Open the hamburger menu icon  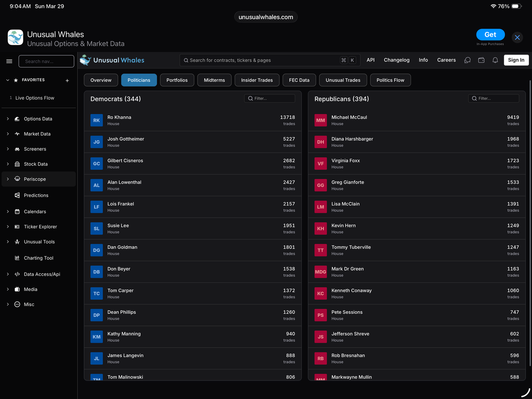click(x=9, y=61)
